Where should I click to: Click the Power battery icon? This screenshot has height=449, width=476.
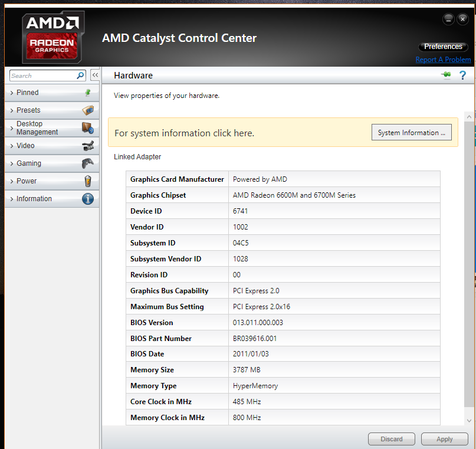pos(88,181)
